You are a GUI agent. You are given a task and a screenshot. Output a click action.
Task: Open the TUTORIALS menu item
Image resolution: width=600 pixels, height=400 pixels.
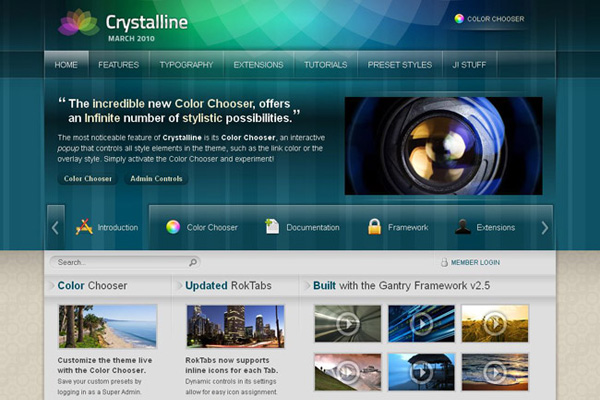[x=326, y=65]
